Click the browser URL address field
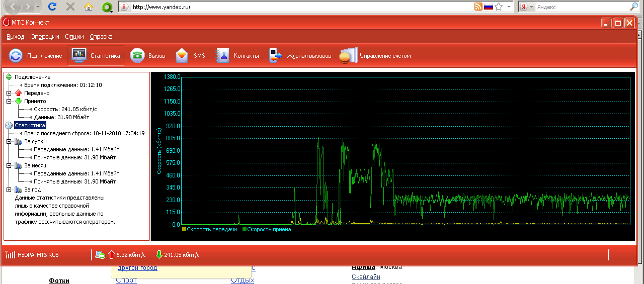Screen dimensions: 644x284 tap(302, 7)
